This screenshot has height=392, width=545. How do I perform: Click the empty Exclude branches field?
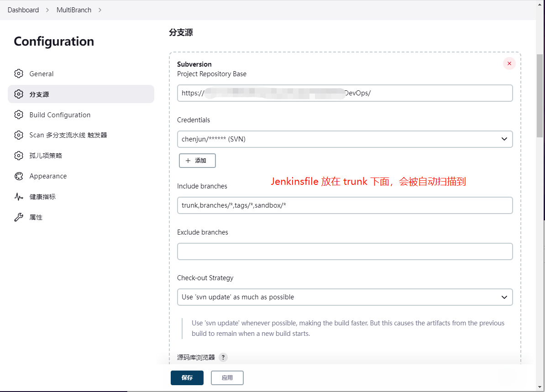pyautogui.click(x=345, y=251)
